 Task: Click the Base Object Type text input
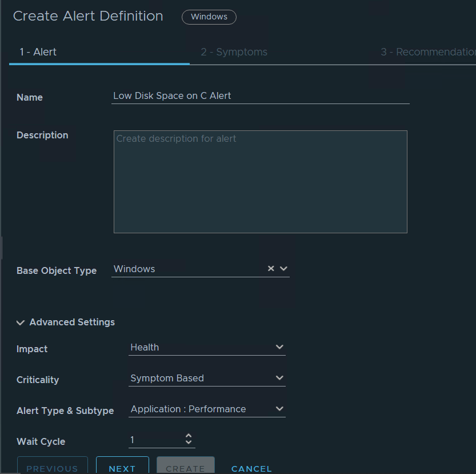pos(187,269)
